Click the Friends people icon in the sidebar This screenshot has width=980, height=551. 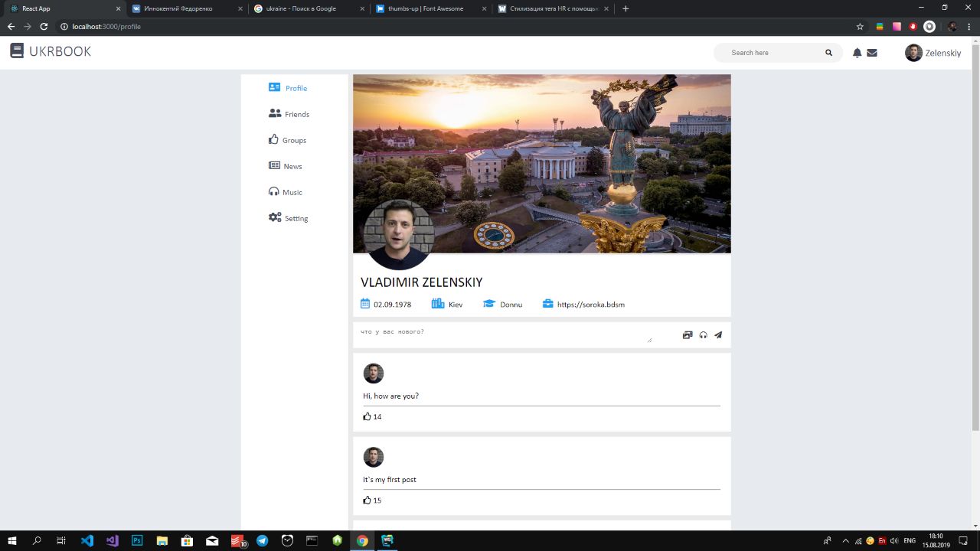275,113
